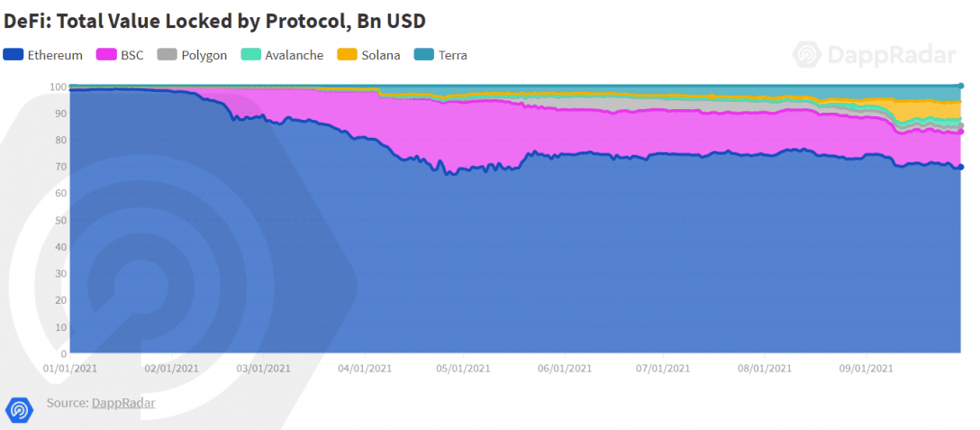Click the DappRadar watermark text at top right
980x430 pixels.
[889, 55]
